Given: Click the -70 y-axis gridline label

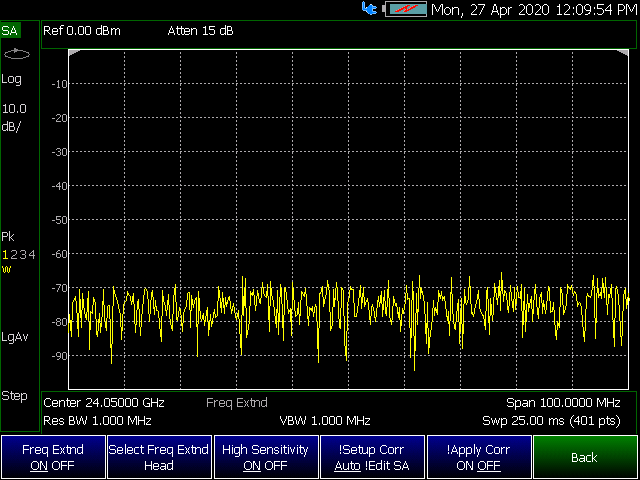Looking at the screenshot, I should pyautogui.click(x=59, y=288).
